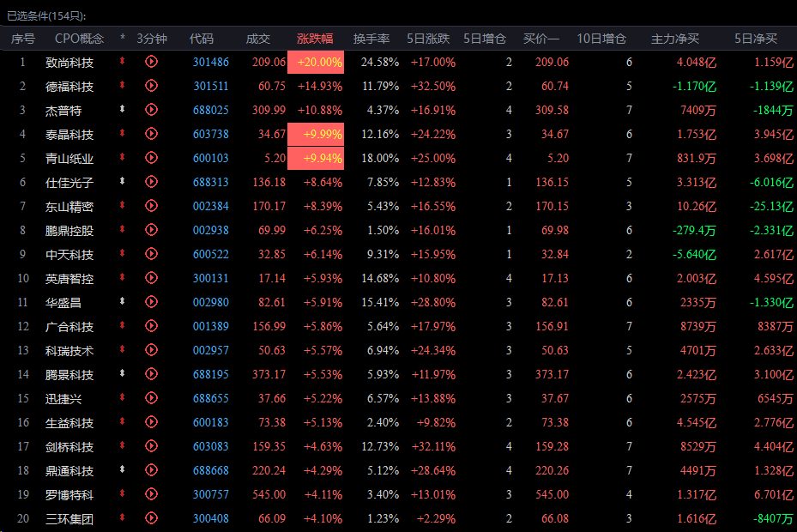797x532 pixels.
Task: Click the 3分钟 play icon for 致尚科技
Action: point(152,62)
